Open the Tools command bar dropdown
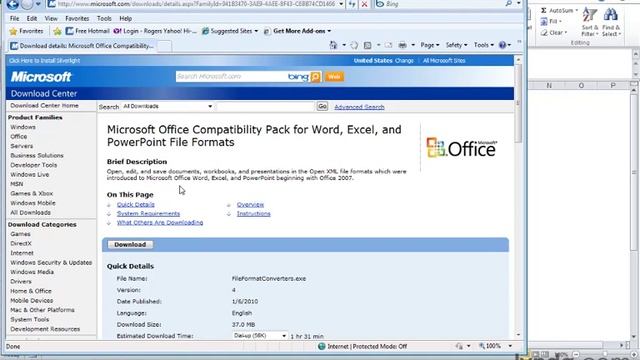The width and height of the screenshot is (640, 360). coord(484,45)
